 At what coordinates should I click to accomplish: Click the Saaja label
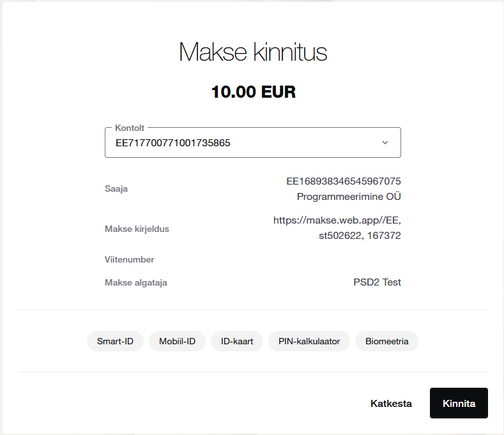[x=116, y=189]
